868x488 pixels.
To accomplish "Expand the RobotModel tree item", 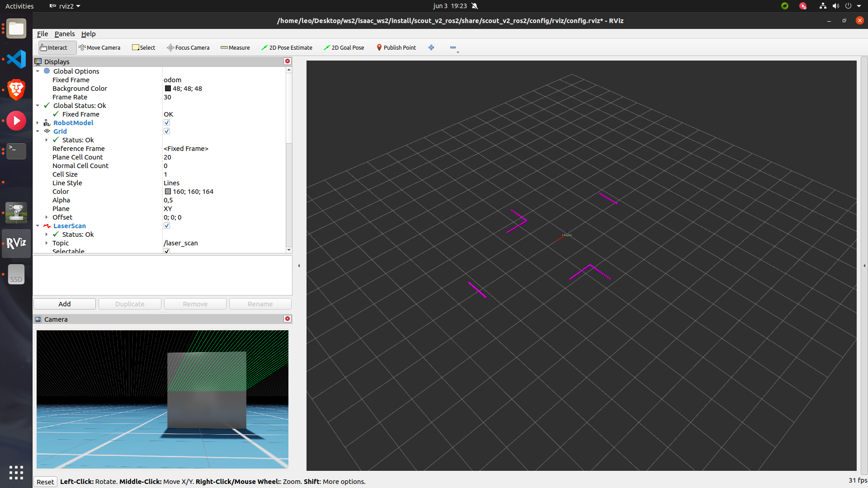I will pos(38,123).
